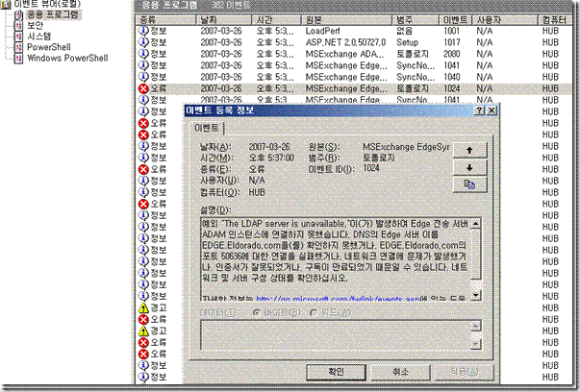This screenshot has height=392, width=580.
Task: Select event ID '1017' cell
Action: click(452, 42)
